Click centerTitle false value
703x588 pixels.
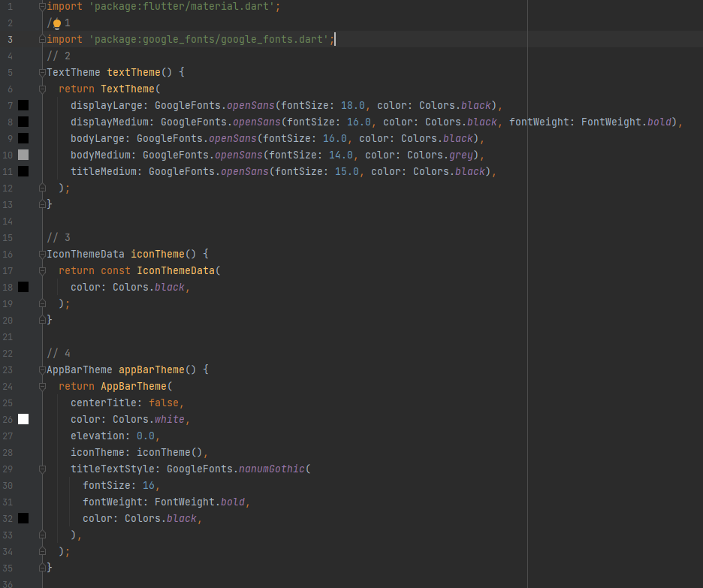pyautogui.click(x=164, y=403)
